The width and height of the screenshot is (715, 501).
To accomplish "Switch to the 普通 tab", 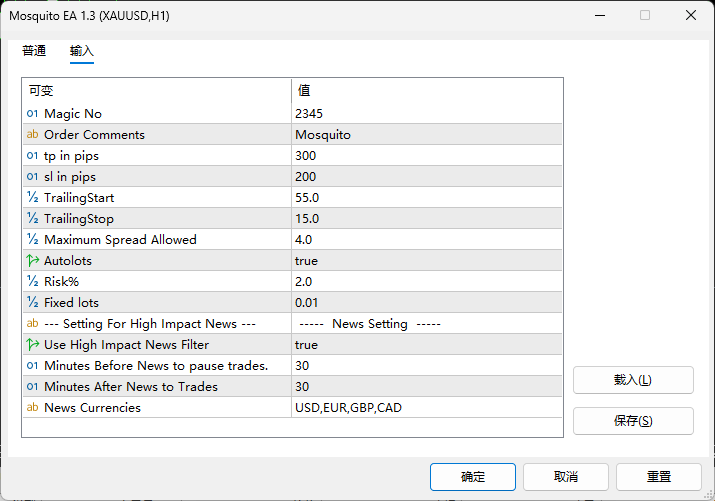I will 34,51.
